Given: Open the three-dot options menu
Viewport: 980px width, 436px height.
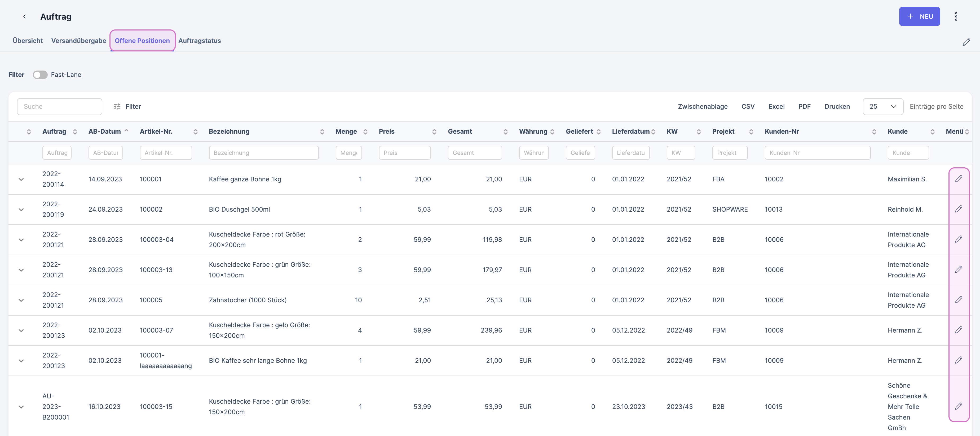Looking at the screenshot, I should tap(956, 16).
